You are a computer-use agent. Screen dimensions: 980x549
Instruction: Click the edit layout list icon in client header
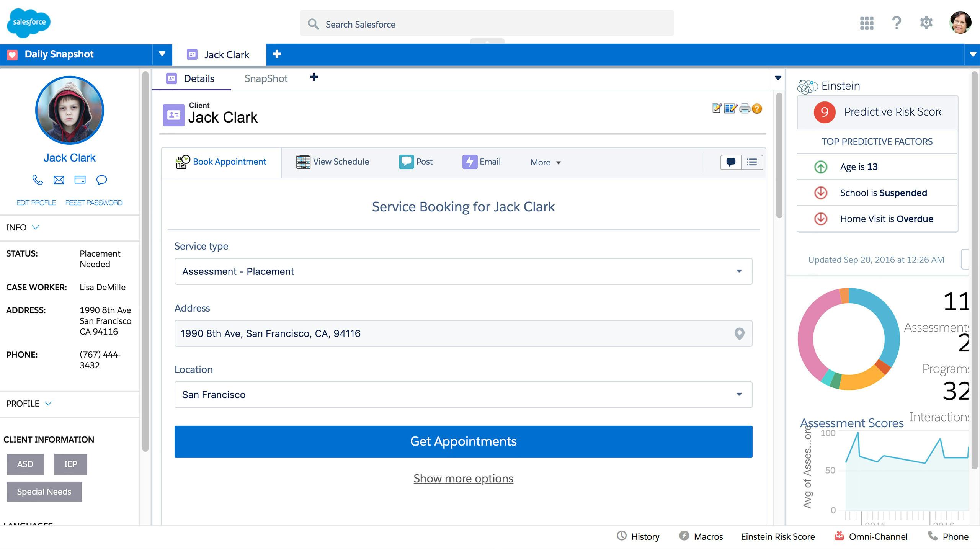pos(731,109)
